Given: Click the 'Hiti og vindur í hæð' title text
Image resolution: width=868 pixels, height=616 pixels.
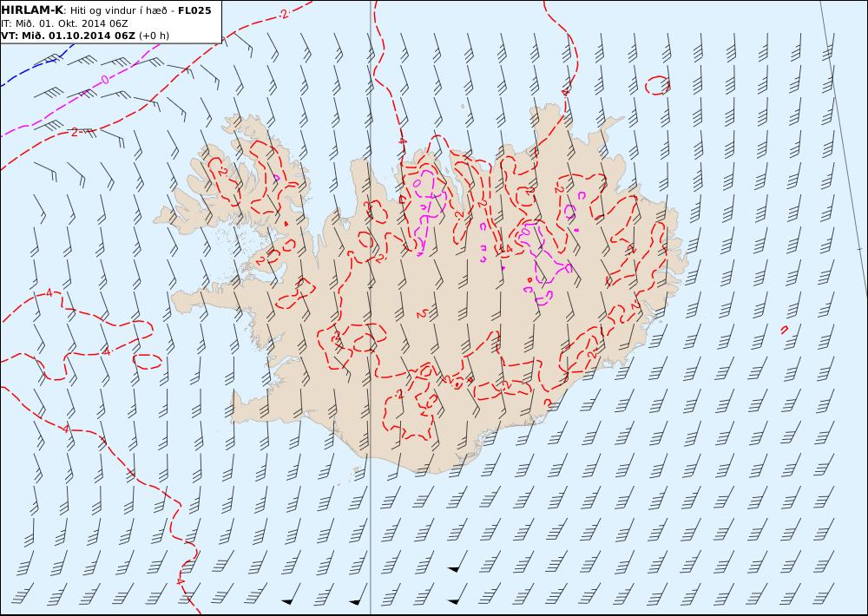Looking at the screenshot, I should point(117,10).
